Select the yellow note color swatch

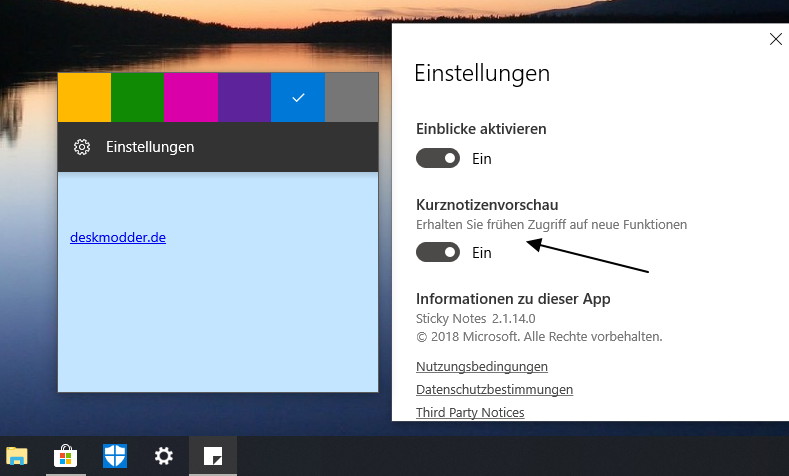(84, 97)
